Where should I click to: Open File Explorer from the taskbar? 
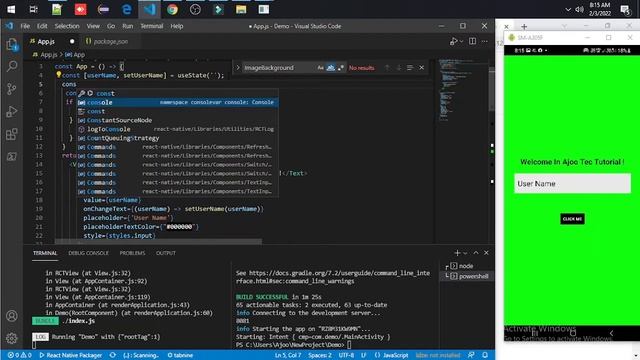click(241, 9)
